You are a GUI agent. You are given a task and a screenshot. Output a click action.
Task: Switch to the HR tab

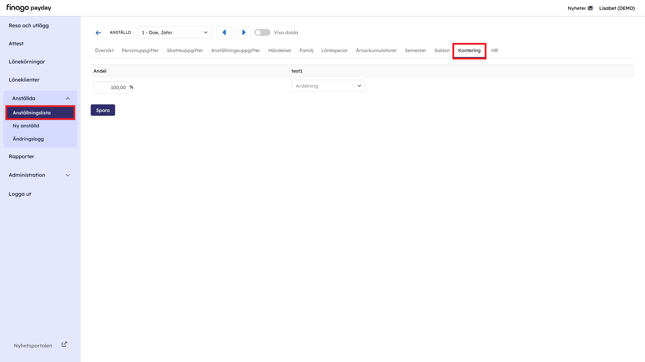[x=494, y=50]
